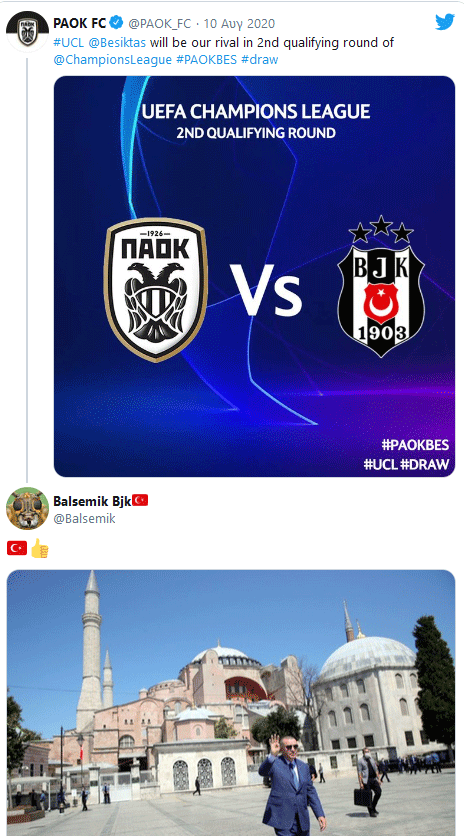Image resolution: width=464 pixels, height=836 pixels.
Task: Open the Hagia Sophia photo in reply
Action: (x=231, y=703)
